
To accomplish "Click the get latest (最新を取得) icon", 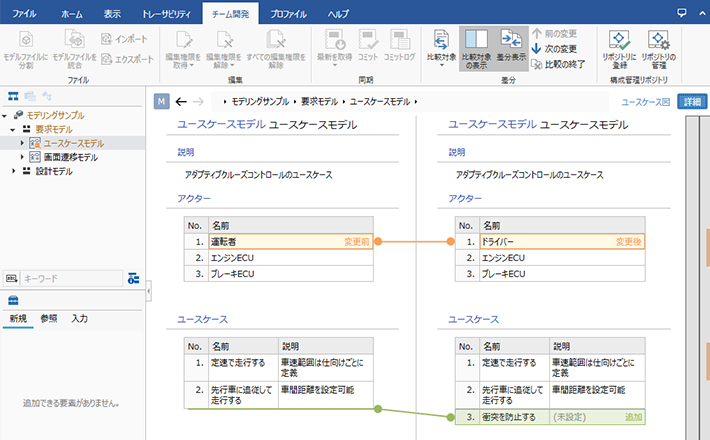I will tap(335, 40).
